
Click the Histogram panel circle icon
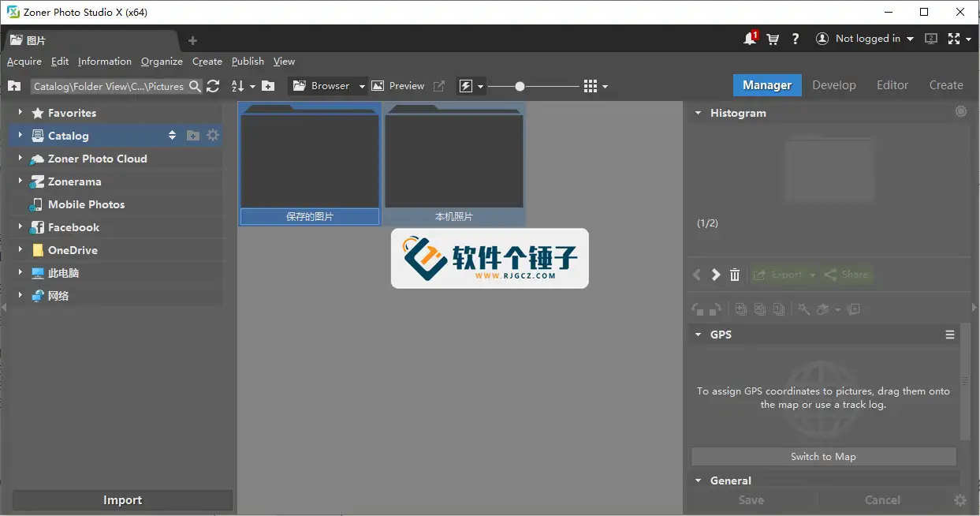pos(961,112)
